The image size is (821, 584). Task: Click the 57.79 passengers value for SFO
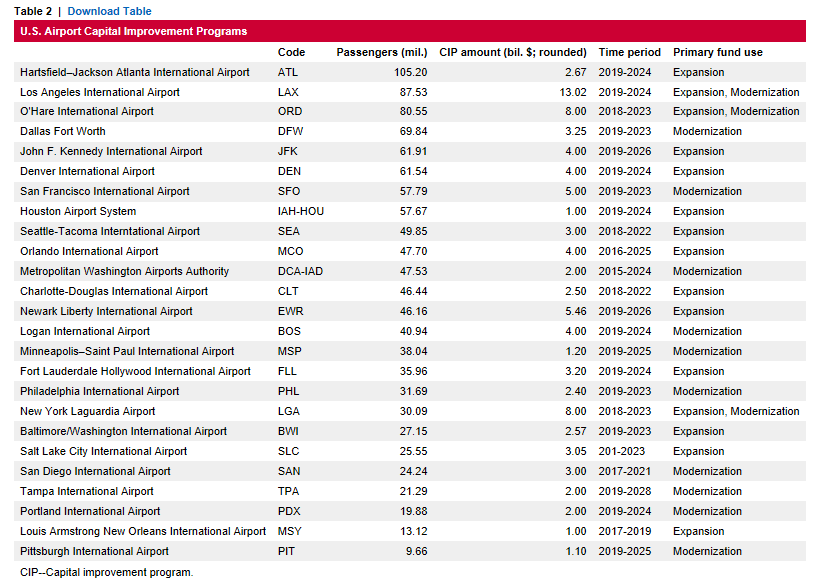click(x=414, y=191)
